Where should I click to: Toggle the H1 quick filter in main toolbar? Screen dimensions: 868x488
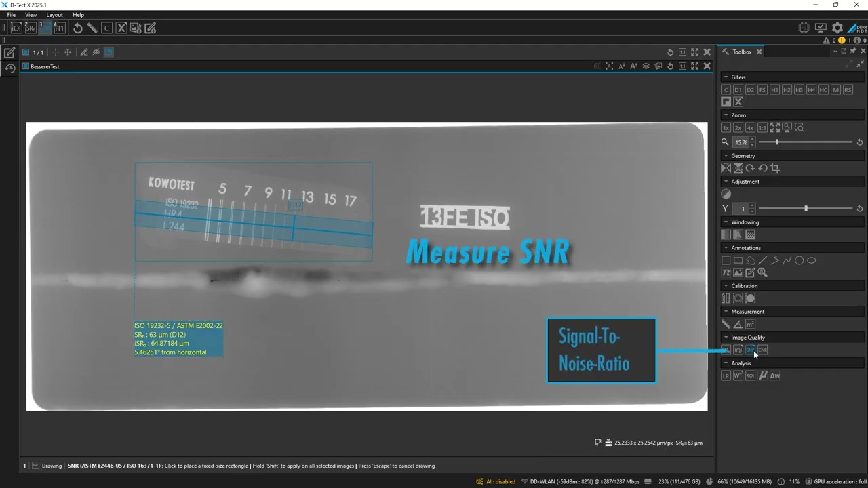pyautogui.click(x=59, y=28)
